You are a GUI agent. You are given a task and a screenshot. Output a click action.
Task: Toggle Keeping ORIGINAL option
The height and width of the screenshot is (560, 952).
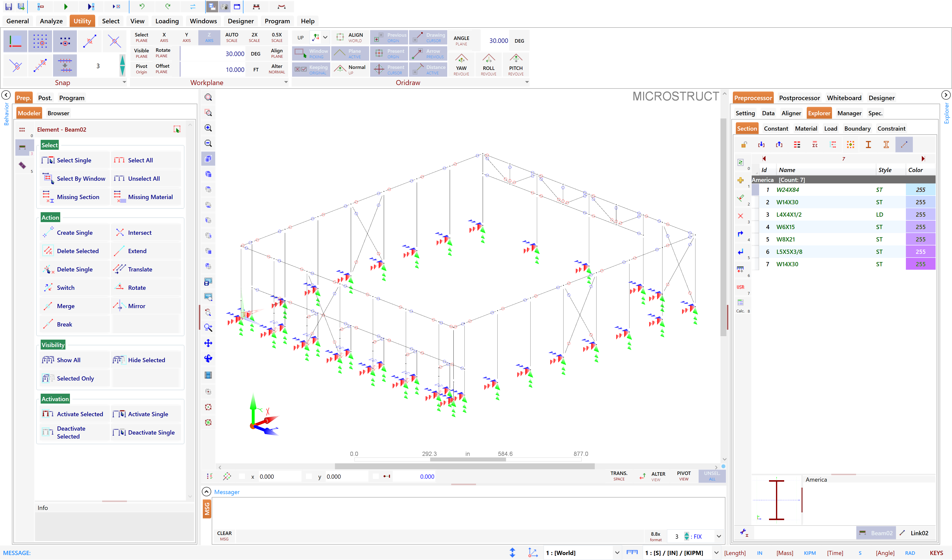[311, 69]
